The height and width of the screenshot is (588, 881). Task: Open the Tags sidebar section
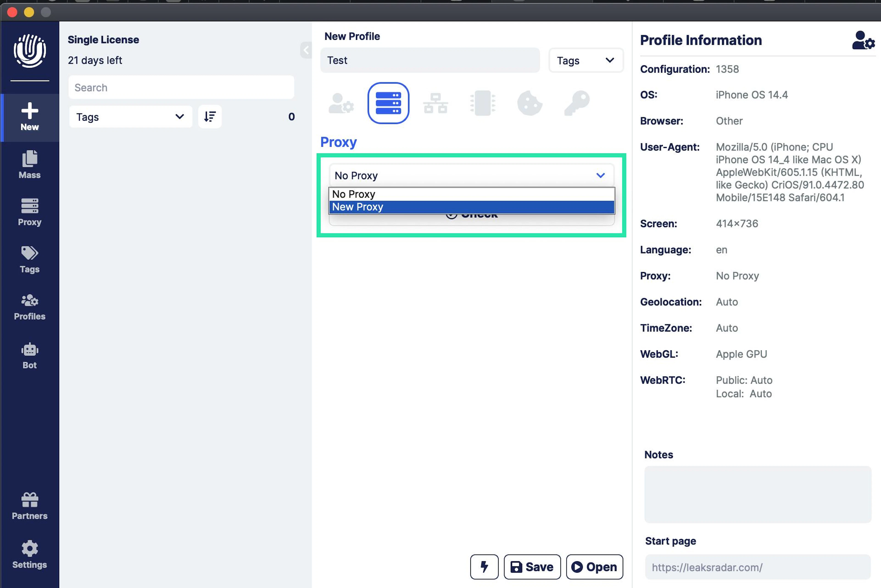pyautogui.click(x=30, y=259)
